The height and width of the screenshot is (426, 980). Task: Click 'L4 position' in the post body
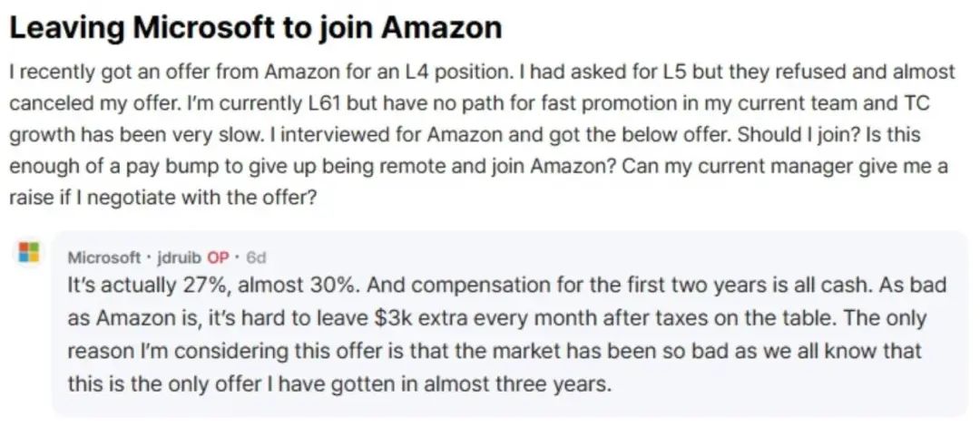click(440, 73)
